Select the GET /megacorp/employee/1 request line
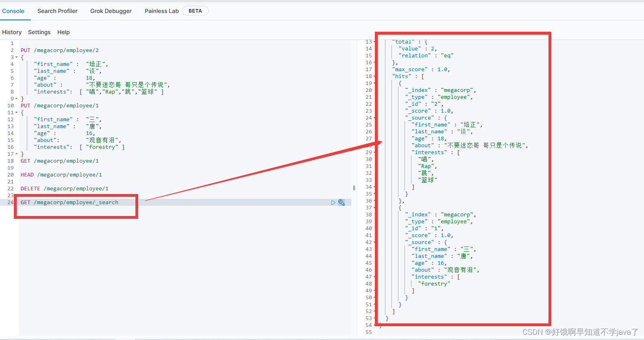Viewport: 644px width, 340px height. point(60,161)
